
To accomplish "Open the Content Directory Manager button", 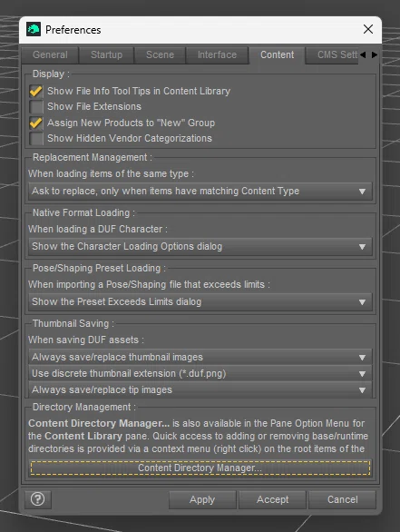I will 200,468.
